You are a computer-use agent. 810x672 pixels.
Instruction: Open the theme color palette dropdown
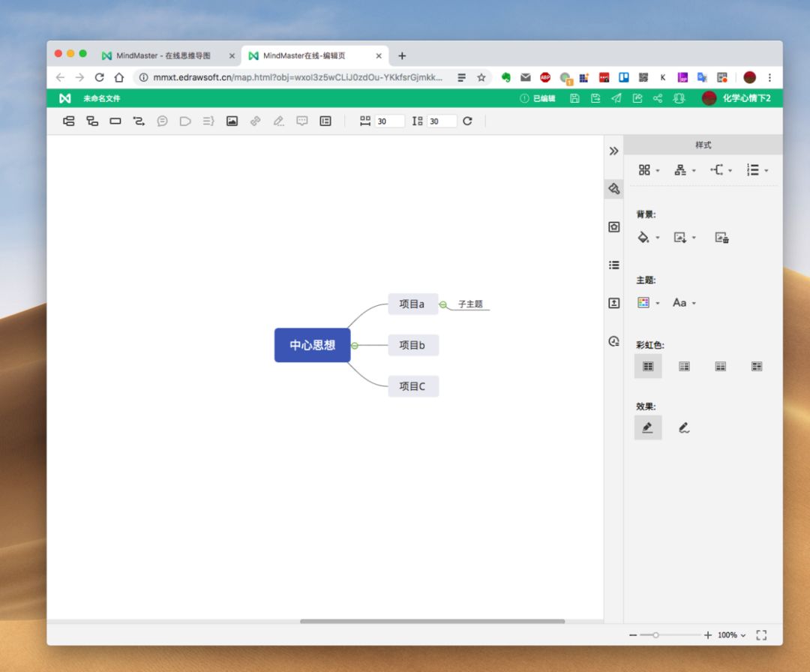649,303
